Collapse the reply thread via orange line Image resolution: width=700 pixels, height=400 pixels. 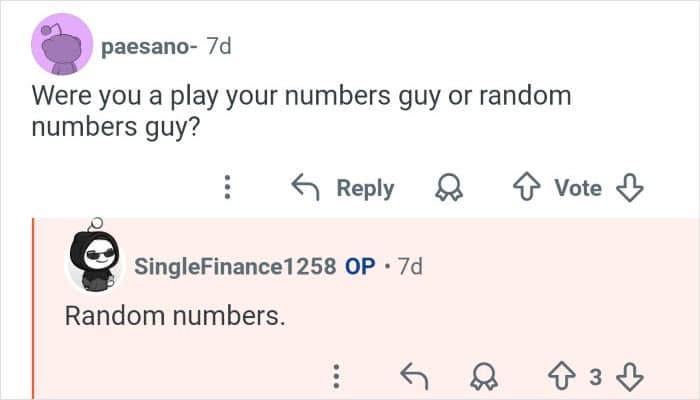pos(33,310)
